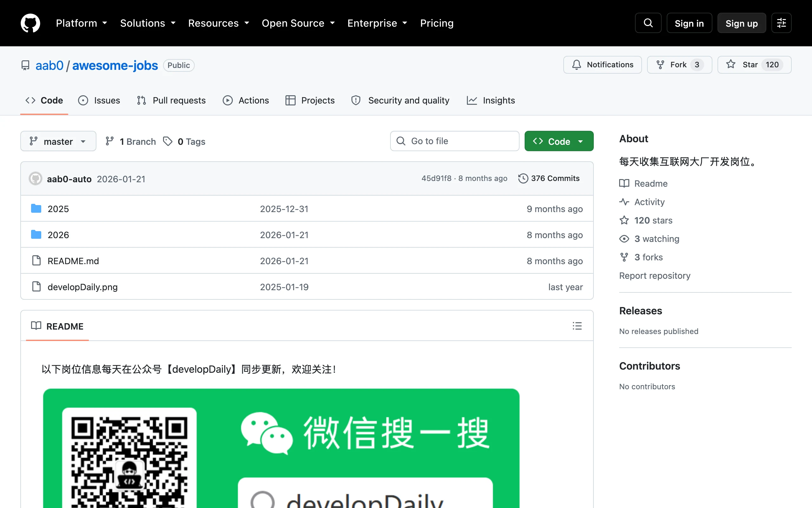Click the commits history clock icon
Screen dimensions: 812x508
pos(523,178)
